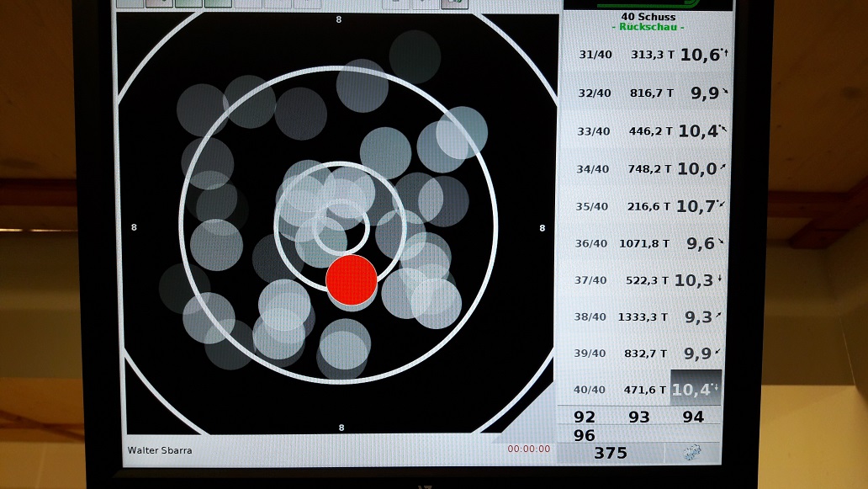
Task: Select the series total 93
Action: pos(639,417)
